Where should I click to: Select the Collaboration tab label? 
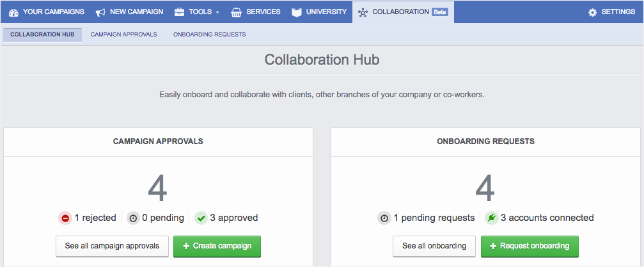tap(401, 12)
